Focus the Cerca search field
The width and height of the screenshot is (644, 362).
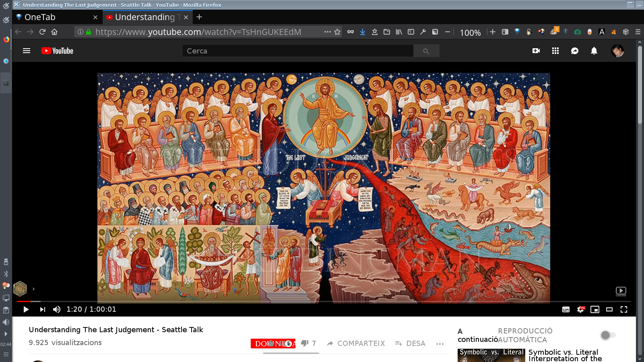[x=298, y=51]
